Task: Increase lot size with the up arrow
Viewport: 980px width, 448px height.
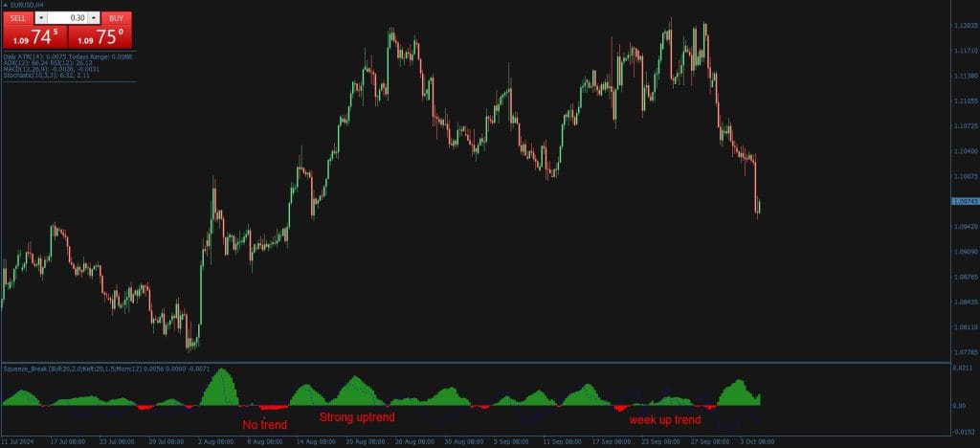Action: click(x=94, y=18)
